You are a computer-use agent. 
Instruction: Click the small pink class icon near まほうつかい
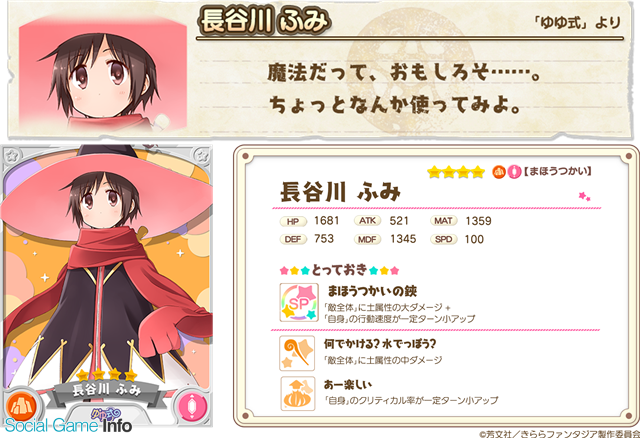(x=514, y=172)
